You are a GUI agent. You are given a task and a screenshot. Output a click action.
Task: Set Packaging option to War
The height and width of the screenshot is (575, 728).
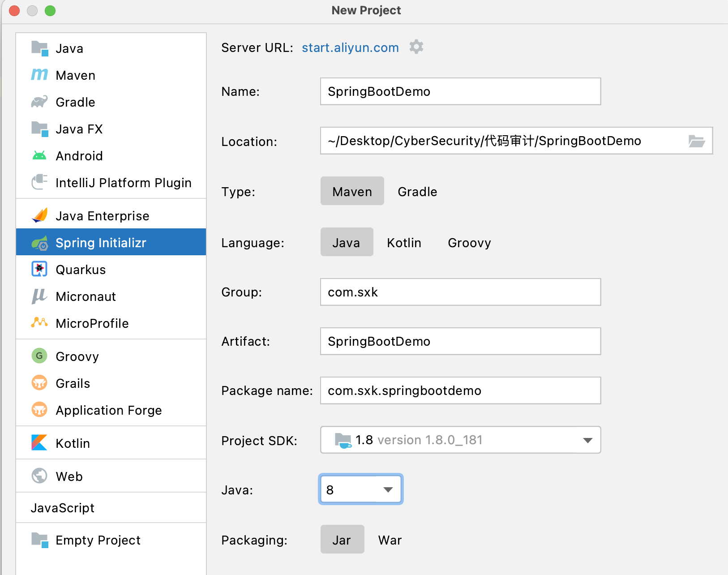pyautogui.click(x=390, y=540)
